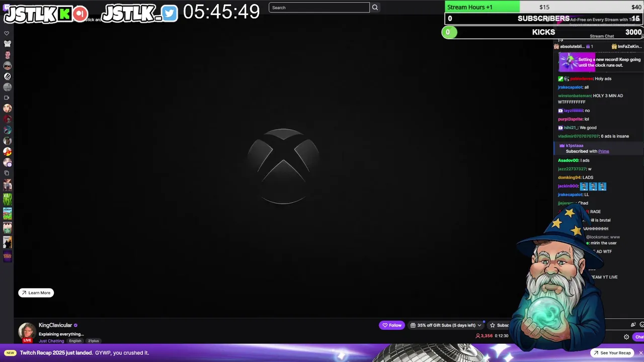The width and height of the screenshot is (644, 362).
Task: Click username domking94 in chat
Action: coord(569,177)
